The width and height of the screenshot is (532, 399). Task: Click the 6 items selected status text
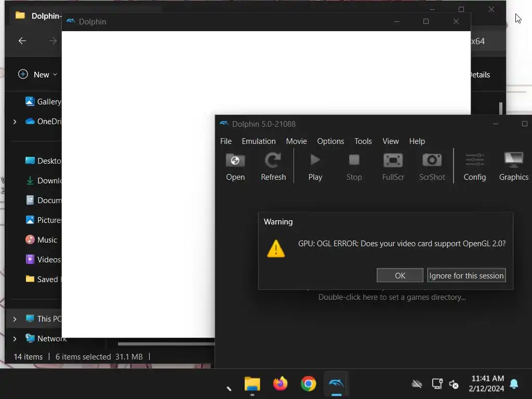83,356
